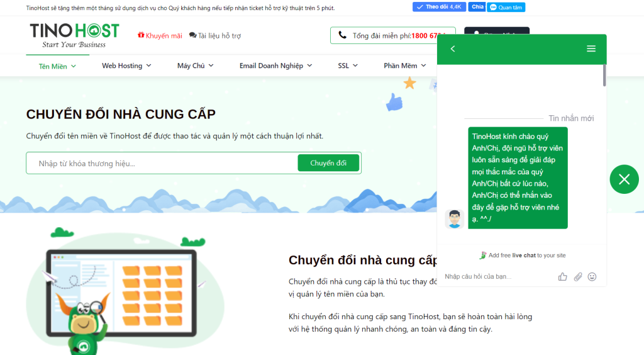The image size is (644, 355).
Task: Click the Facebook Theo dõi 4,4K button
Action: tap(438, 7)
